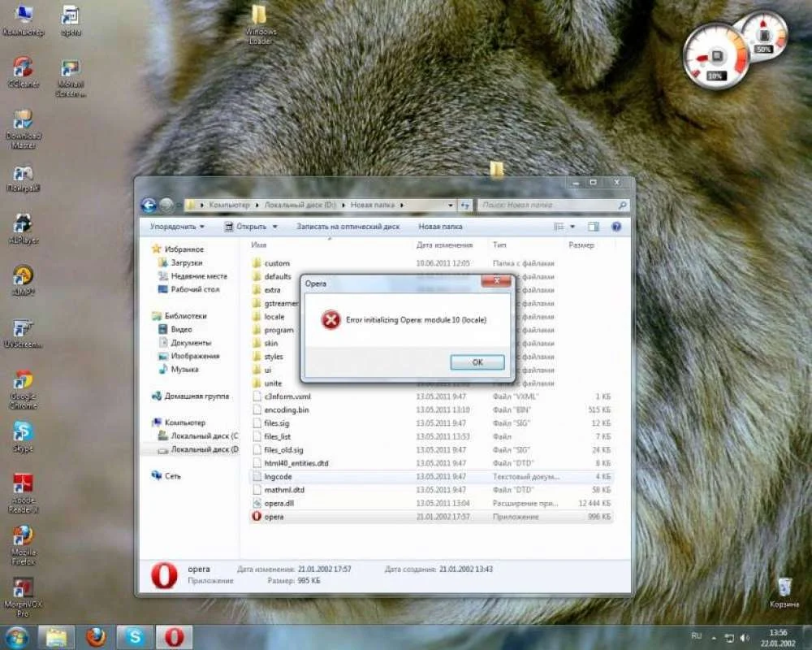
Task: Open Skype desktop shortcut
Action: coord(24,437)
